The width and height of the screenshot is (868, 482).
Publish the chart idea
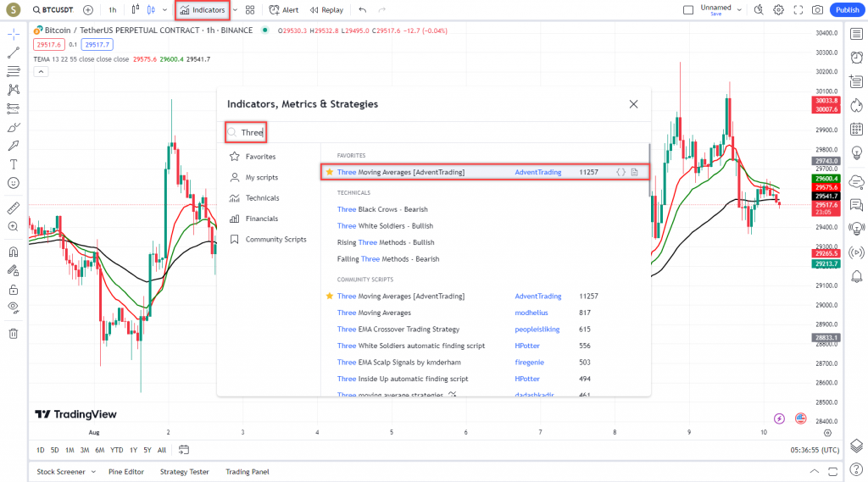click(x=847, y=10)
